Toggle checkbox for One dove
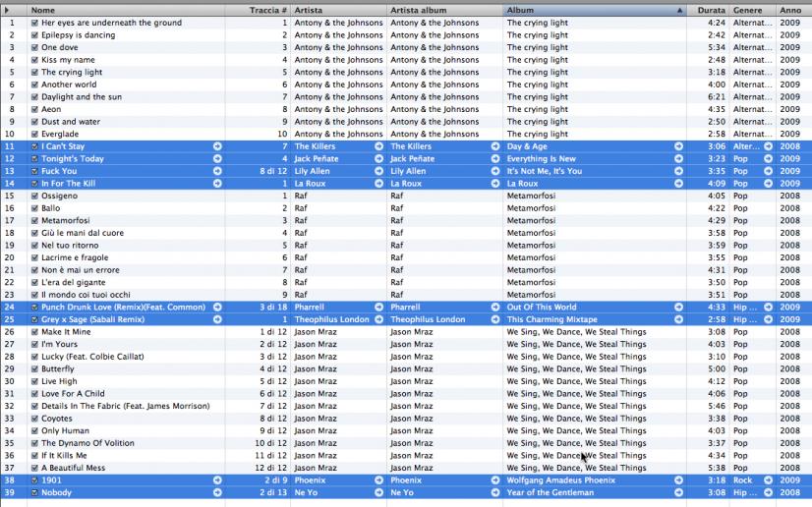This screenshot has height=507, width=812. click(x=34, y=47)
